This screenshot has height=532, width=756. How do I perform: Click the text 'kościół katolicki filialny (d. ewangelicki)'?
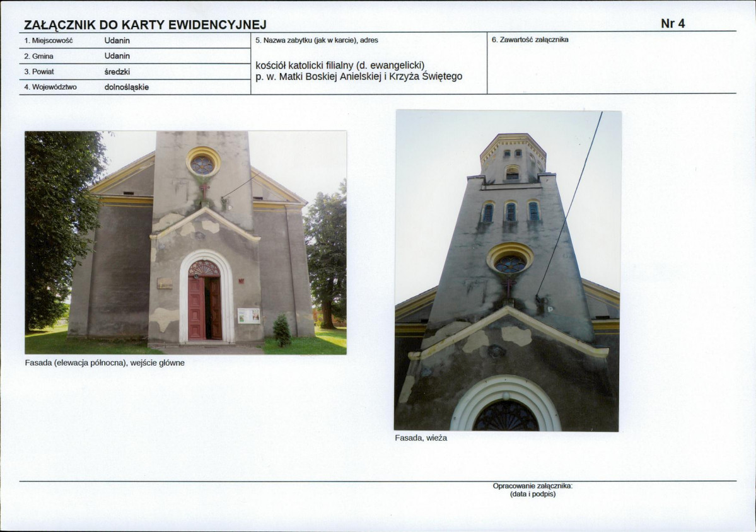click(x=340, y=65)
